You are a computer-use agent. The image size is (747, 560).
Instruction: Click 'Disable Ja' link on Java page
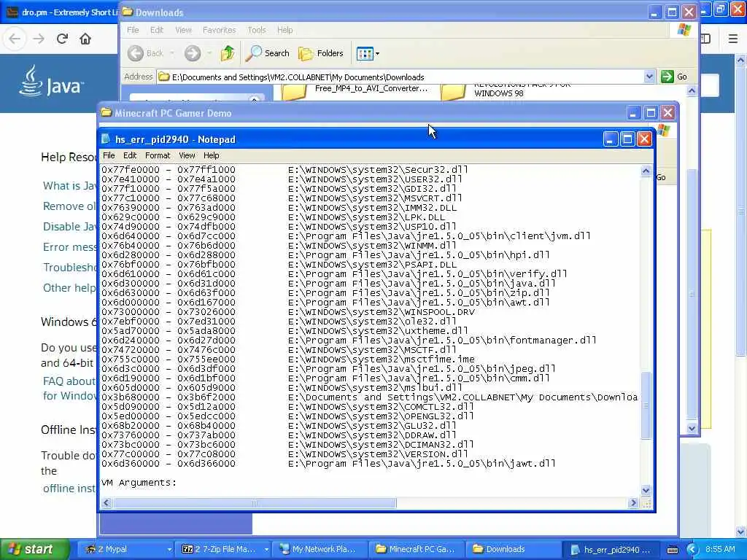click(69, 227)
